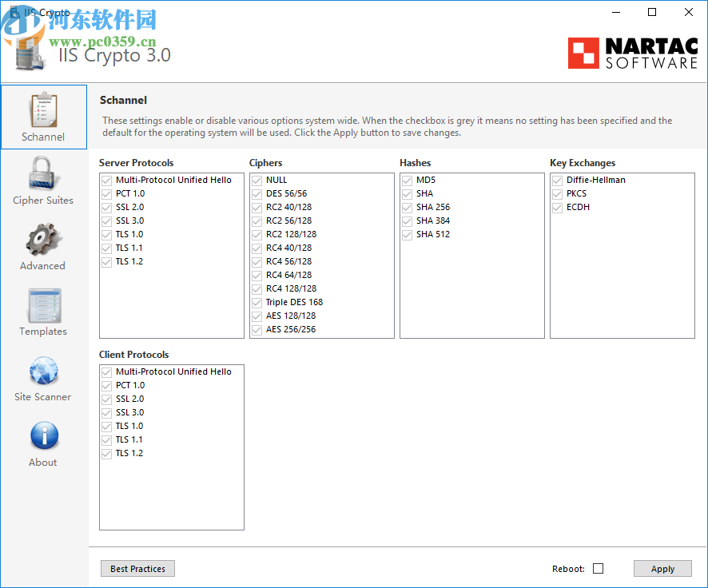Toggle server PCT 1.0 checkbox
This screenshot has width=708, height=588.
(x=106, y=194)
